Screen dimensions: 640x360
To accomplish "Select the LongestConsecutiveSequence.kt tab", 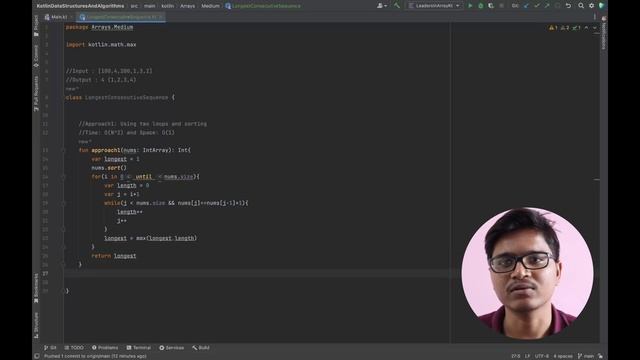I will 120,17.
